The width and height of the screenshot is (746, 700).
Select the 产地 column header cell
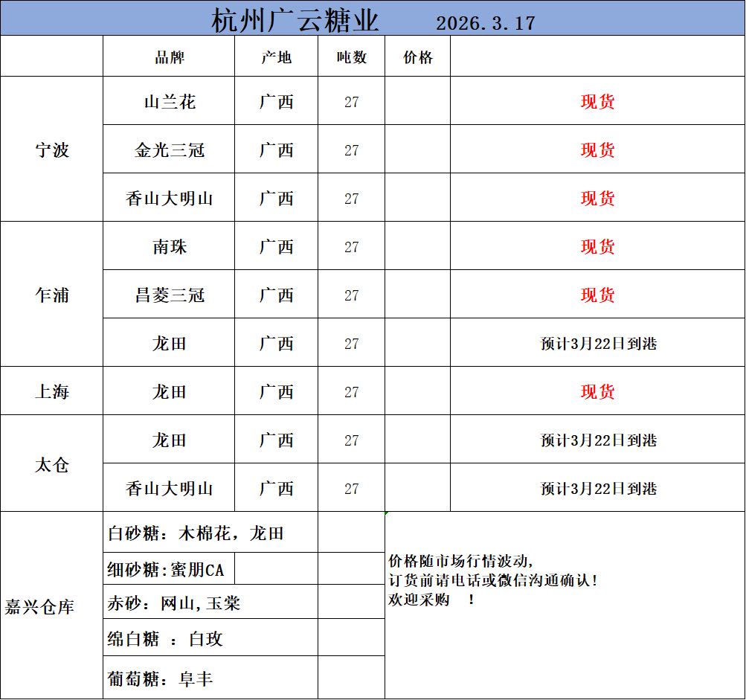(x=276, y=57)
